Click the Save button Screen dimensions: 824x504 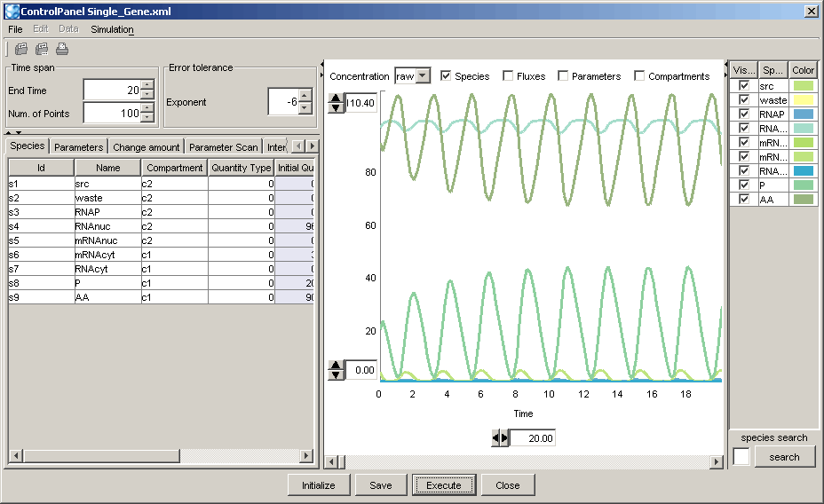[380, 485]
